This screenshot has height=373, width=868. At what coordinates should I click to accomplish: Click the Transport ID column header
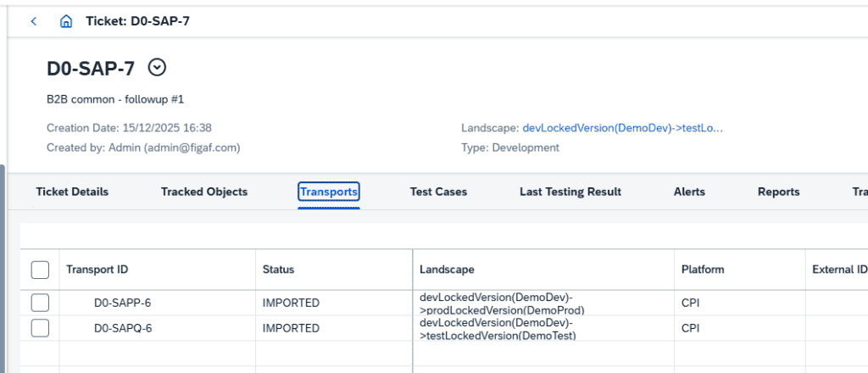[x=157, y=270]
